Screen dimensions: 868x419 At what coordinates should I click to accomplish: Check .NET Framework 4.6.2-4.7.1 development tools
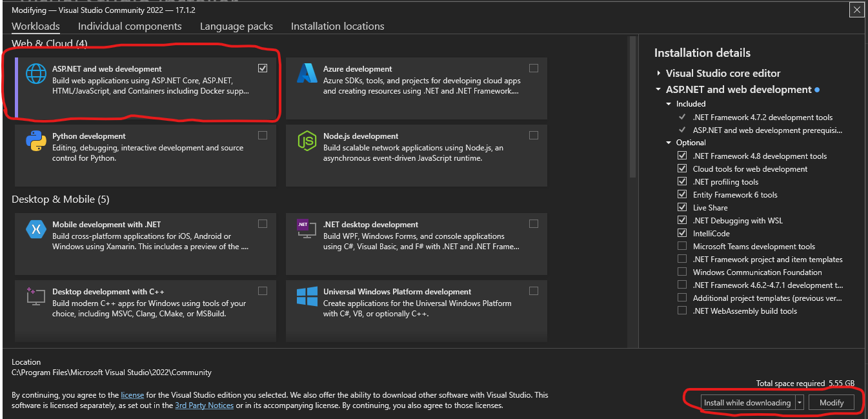tap(682, 285)
